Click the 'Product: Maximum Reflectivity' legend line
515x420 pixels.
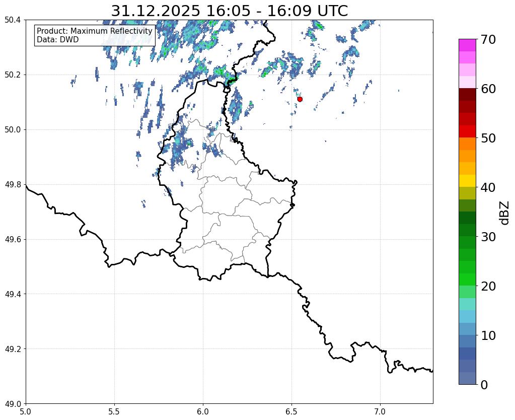(x=95, y=31)
